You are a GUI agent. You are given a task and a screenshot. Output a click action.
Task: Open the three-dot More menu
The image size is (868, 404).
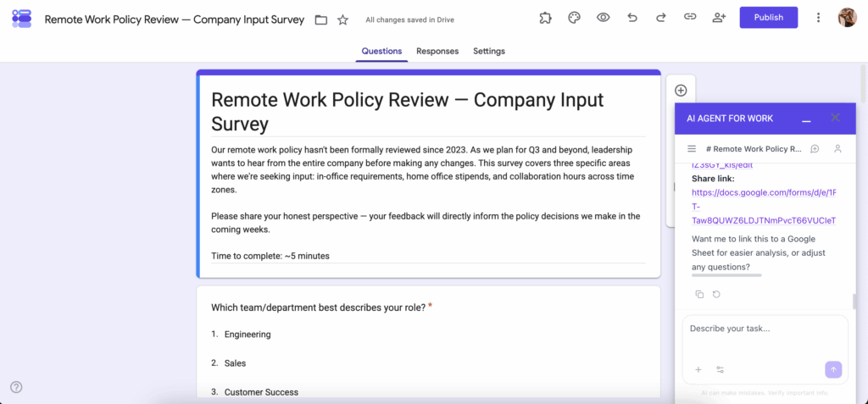tap(818, 18)
